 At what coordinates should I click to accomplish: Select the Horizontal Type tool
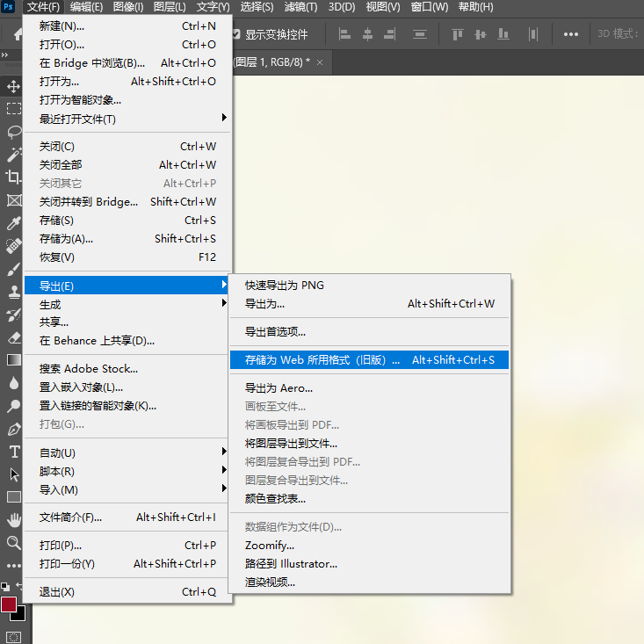tap(13, 452)
